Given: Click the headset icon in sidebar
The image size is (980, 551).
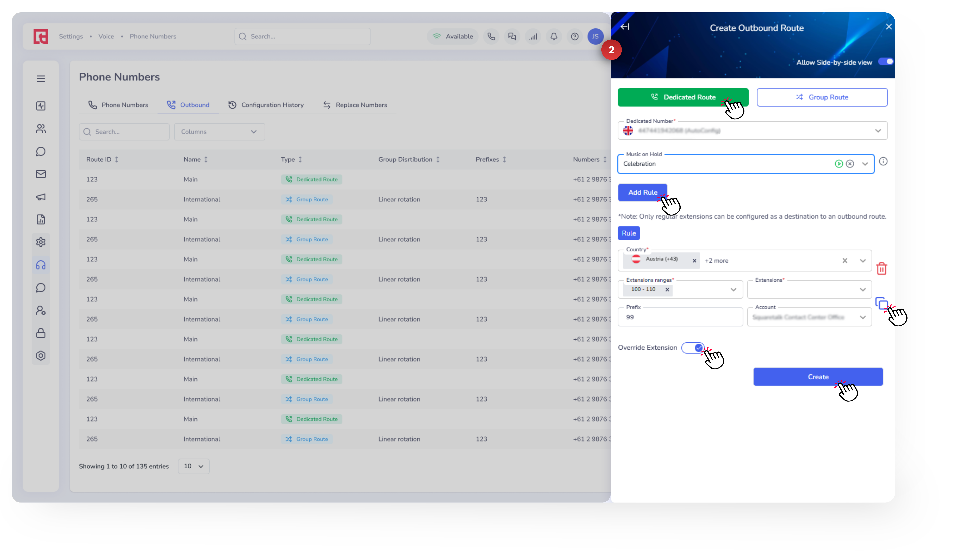Looking at the screenshot, I should point(41,265).
